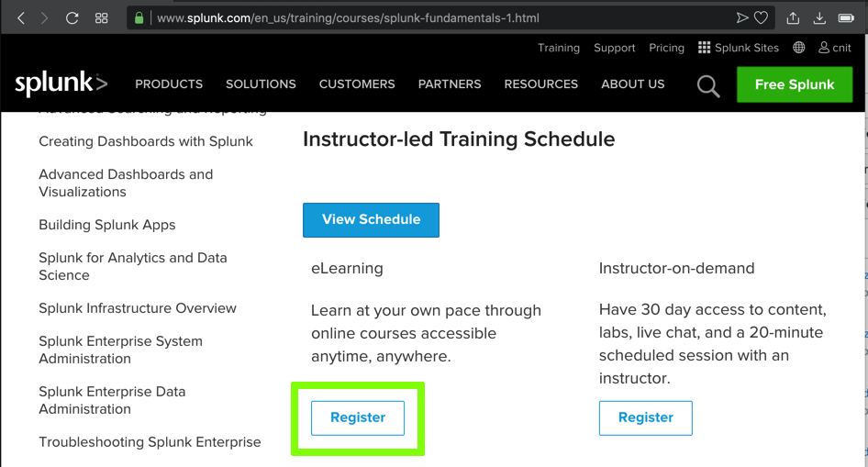Open the browser speed dial grid
Viewport: 868px width, 467px height.
(x=102, y=17)
